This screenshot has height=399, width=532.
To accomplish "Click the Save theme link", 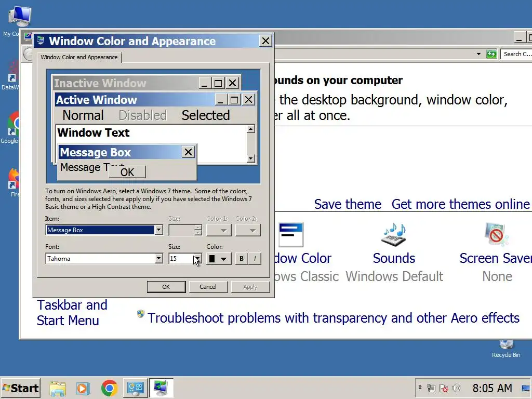I will [348, 204].
